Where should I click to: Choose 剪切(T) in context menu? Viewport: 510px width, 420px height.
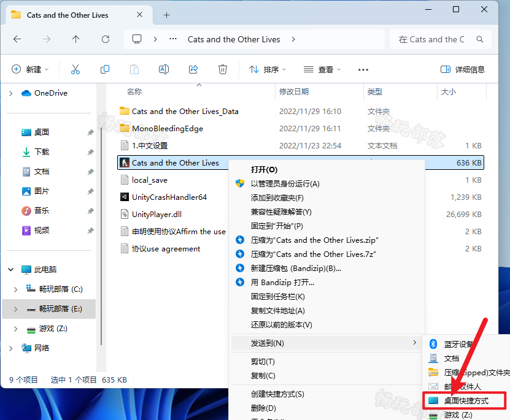click(x=326, y=362)
